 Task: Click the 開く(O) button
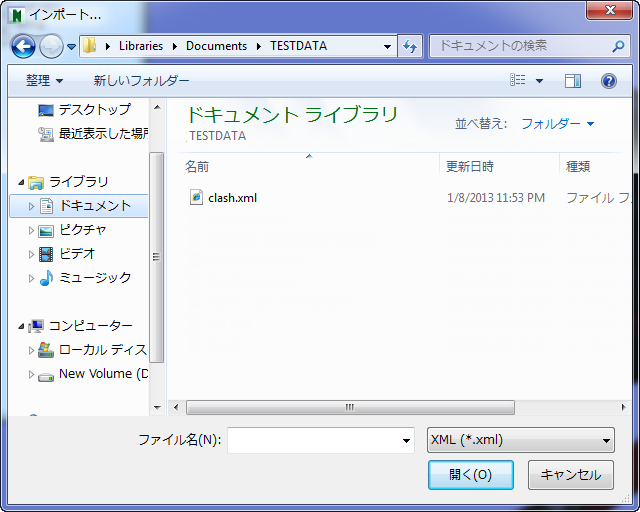click(x=471, y=475)
